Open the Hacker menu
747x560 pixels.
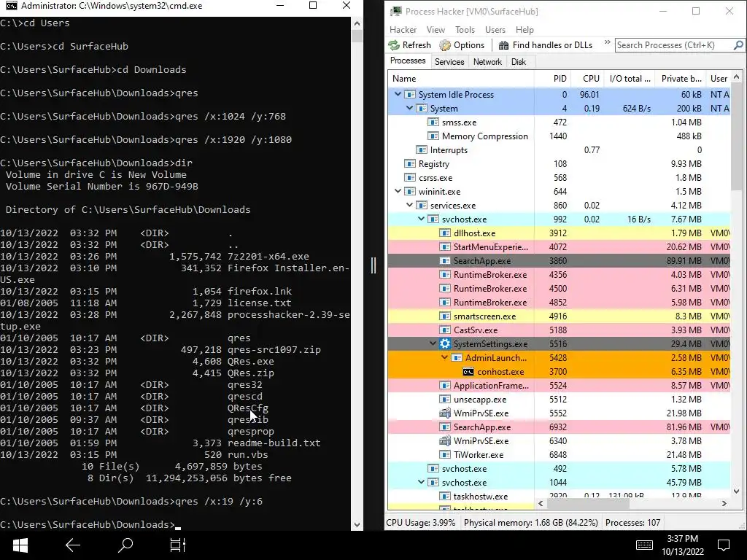(x=403, y=29)
